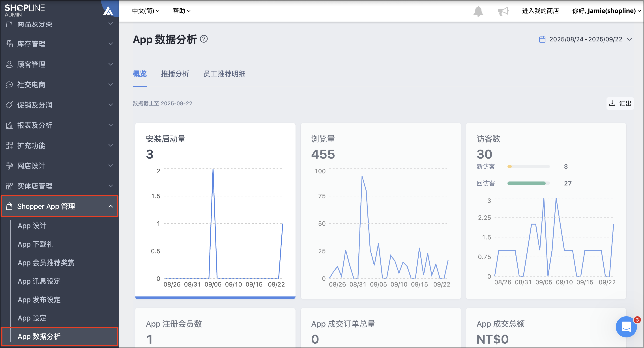This screenshot has width=644, height=348.
Task: Click the 扩充功能 grid icon
Action: point(9,145)
